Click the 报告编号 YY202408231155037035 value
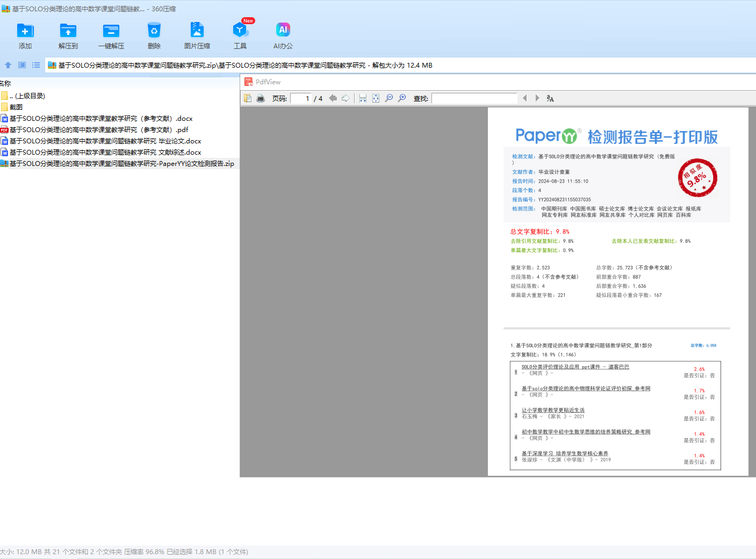 [x=564, y=199]
